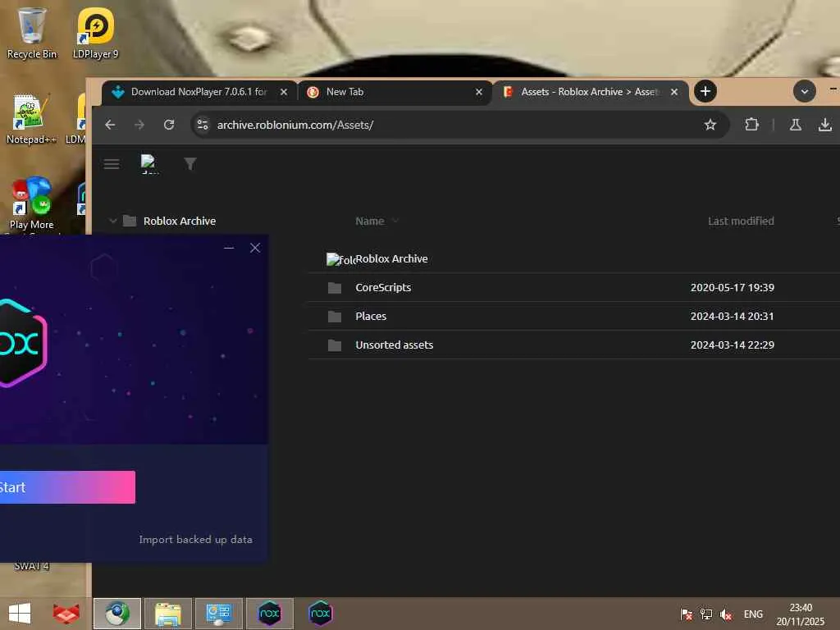The height and width of the screenshot is (630, 840).
Task: Click the broken logo image in page header
Action: [x=148, y=163]
